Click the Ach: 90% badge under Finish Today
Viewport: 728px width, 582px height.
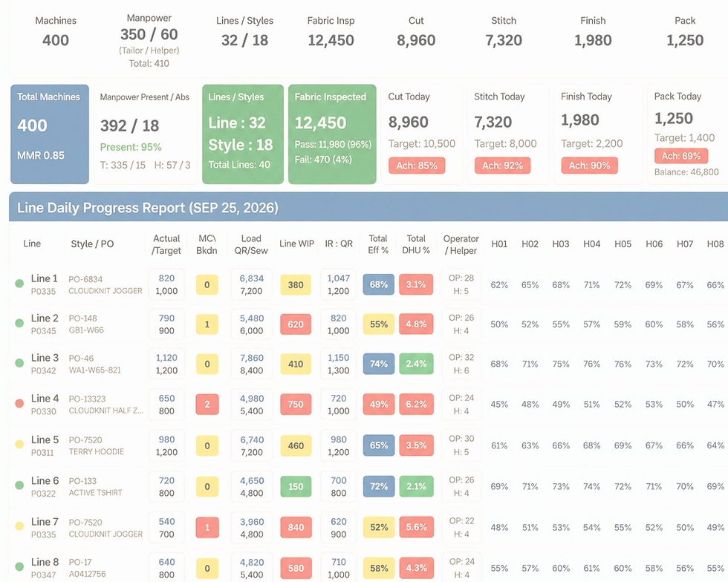click(x=590, y=166)
